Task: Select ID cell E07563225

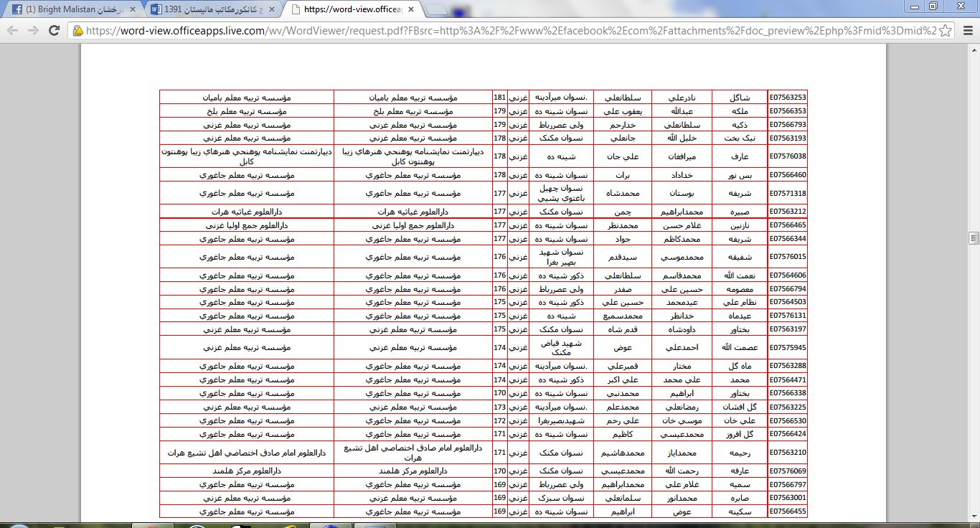Action: click(x=787, y=407)
